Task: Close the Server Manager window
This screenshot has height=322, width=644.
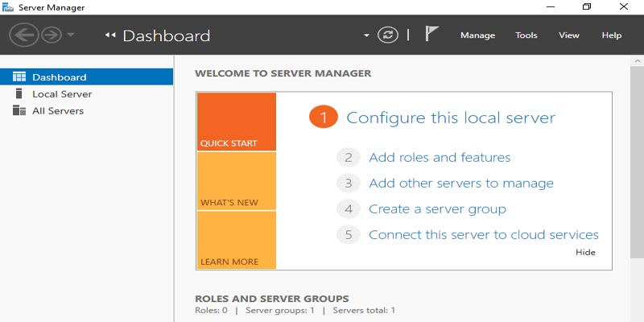Action: [x=623, y=7]
